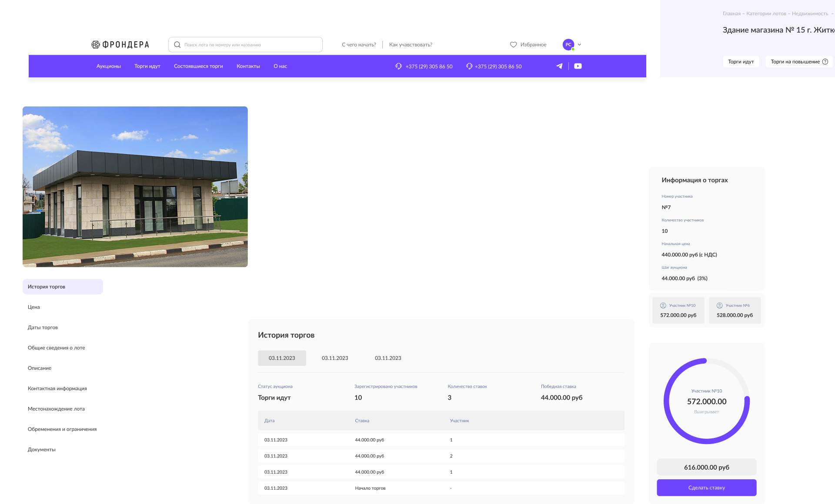The width and height of the screenshot is (835, 504).
Task: Click the second phone headset icon
Action: [469, 66]
